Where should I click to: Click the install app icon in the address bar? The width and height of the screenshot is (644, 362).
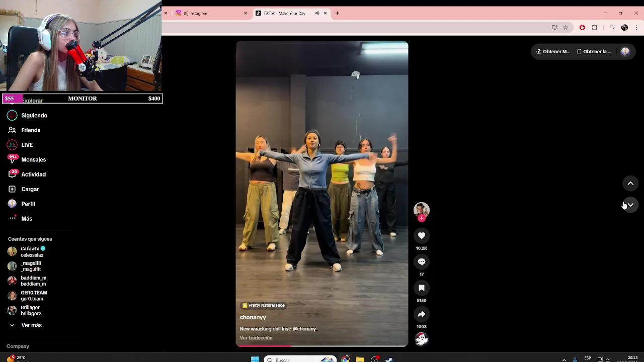(554, 28)
